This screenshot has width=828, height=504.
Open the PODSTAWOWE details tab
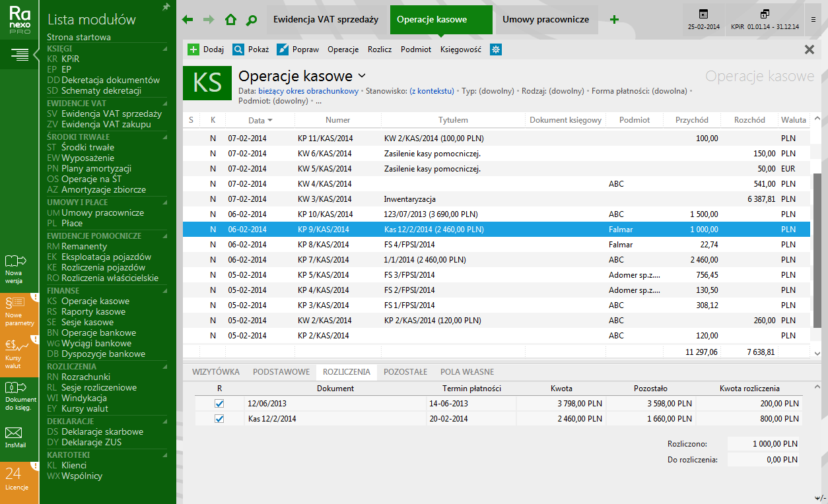pos(281,372)
